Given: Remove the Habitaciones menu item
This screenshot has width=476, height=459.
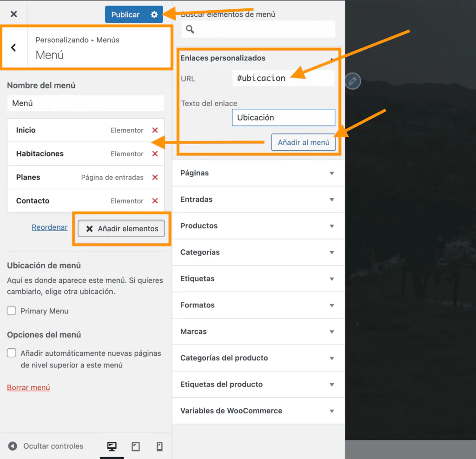Looking at the screenshot, I should point(155,154).
